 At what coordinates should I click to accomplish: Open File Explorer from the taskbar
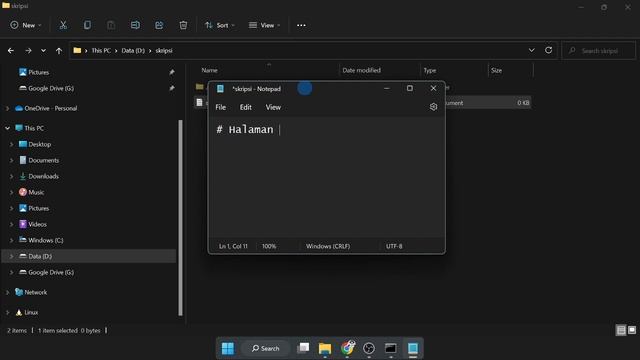pos(325,348)
